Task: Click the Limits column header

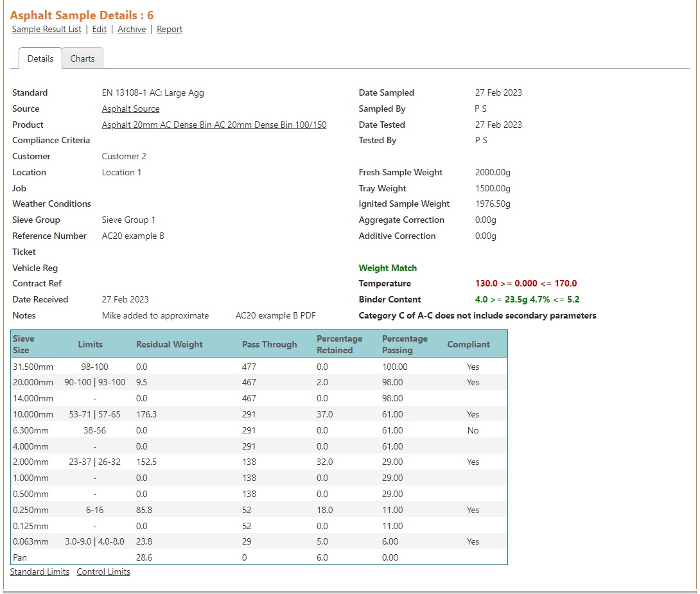Action: pos(90,345)
